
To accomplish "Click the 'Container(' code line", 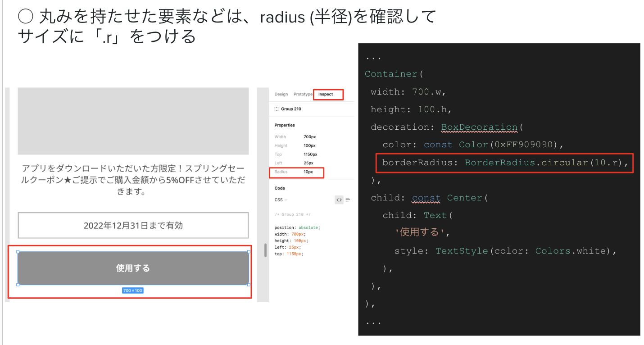I will point(394,74).
